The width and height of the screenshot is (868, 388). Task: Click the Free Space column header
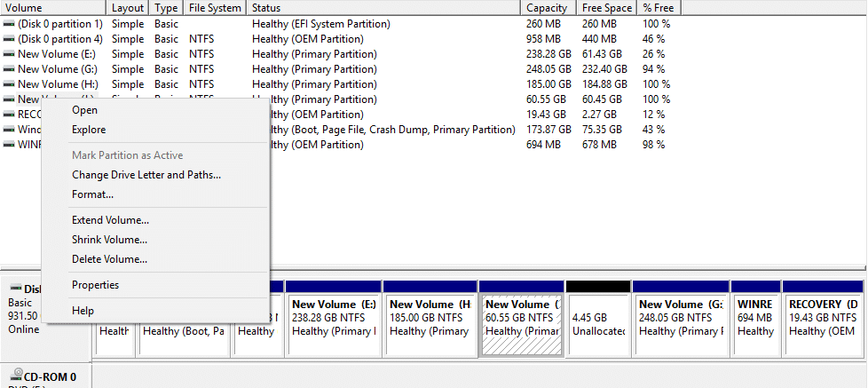pyautogui.click(x=607, y=8)
